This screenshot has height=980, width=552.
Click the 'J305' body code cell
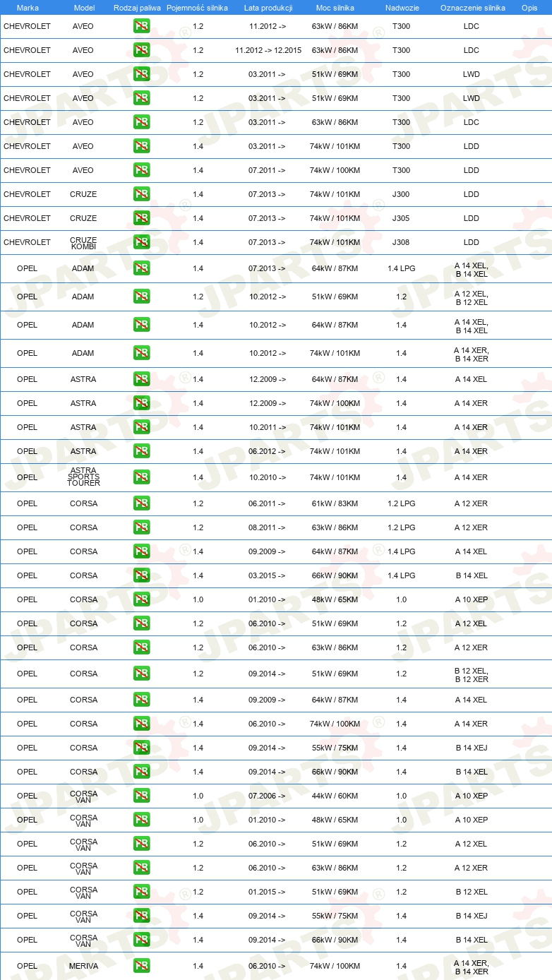(x=401, y=218)
